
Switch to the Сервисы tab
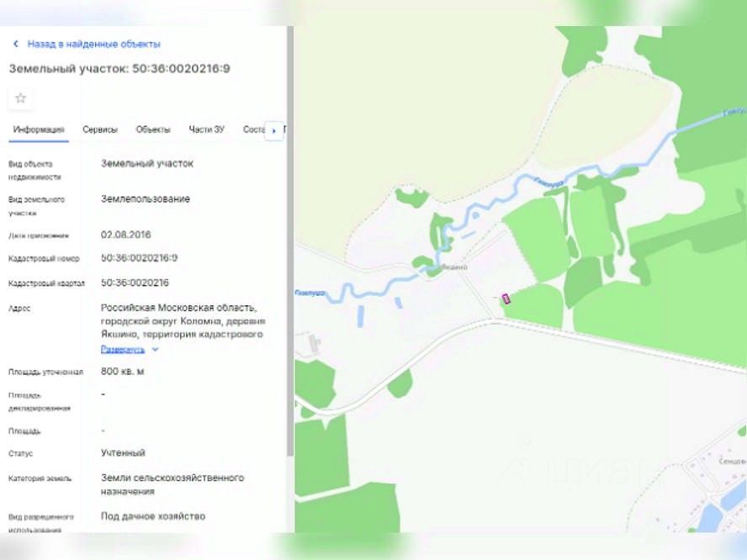[x=100, y=129]
